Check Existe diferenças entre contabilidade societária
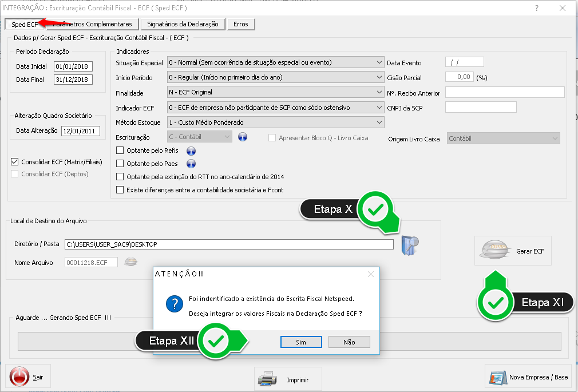Screen dimensions: 578x392 coord(120,190)
